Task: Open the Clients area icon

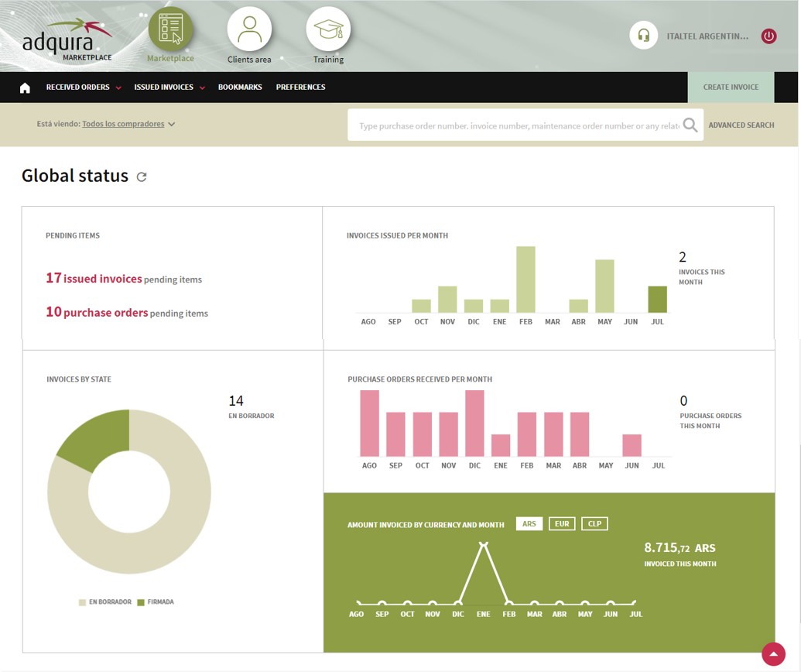Action: point(249,30)
